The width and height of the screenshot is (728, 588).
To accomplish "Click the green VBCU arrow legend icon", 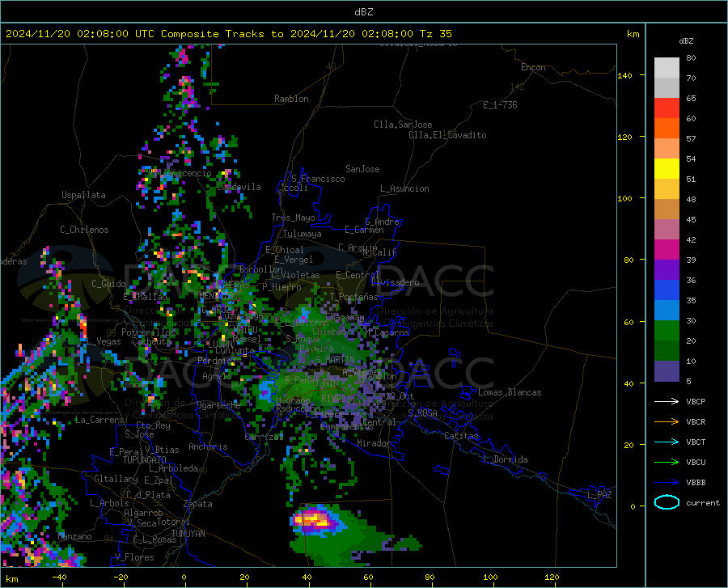I will [x=667, y=463].
